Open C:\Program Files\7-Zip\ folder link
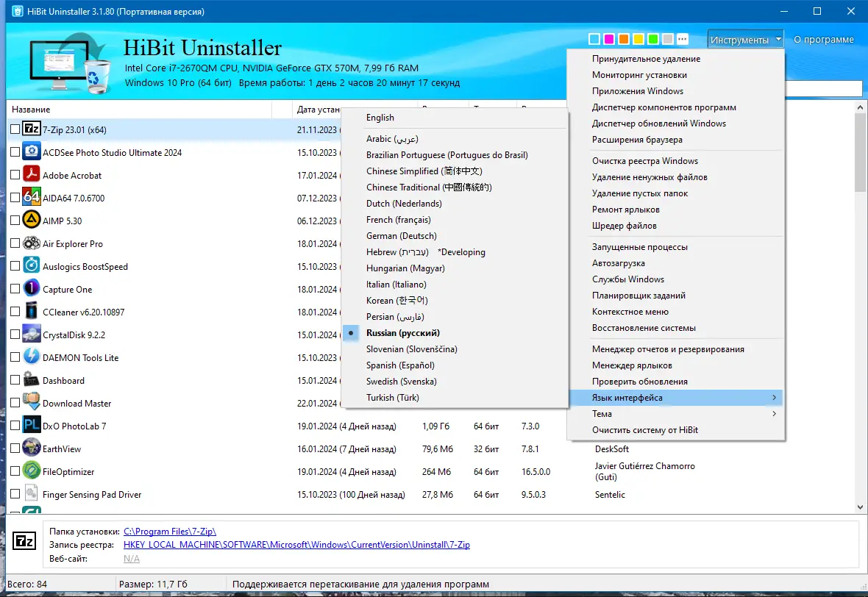The image size is (868, 597). click(169, 531)
